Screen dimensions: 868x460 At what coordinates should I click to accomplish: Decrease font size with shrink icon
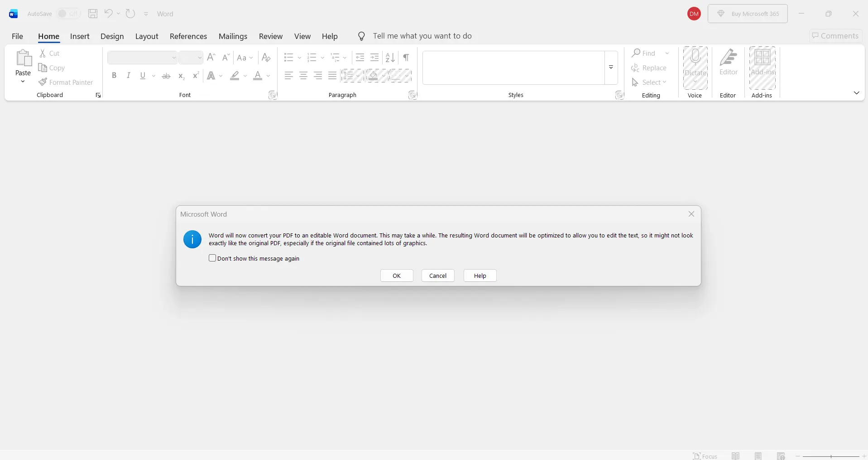[x=225, y=58]
